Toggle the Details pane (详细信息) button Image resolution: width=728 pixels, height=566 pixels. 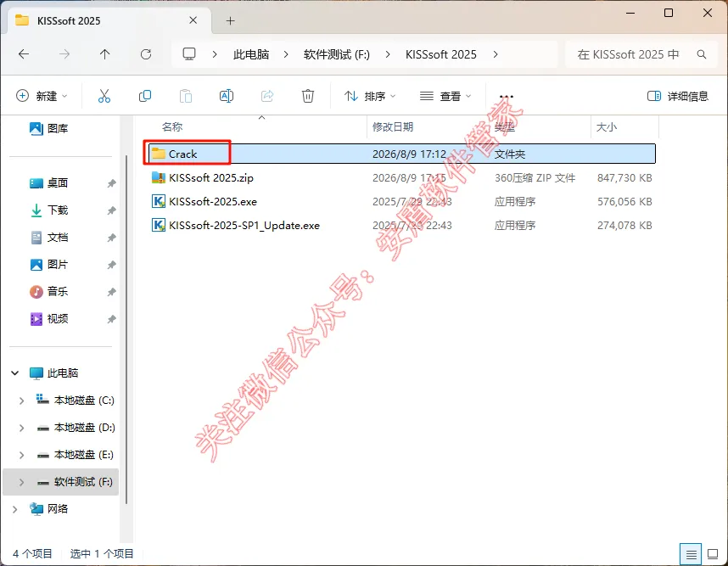click(x=678, y=96)
